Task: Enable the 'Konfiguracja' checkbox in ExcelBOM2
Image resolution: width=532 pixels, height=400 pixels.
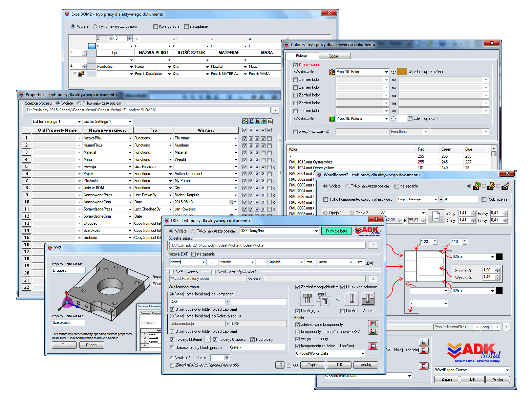Action: 156,26
